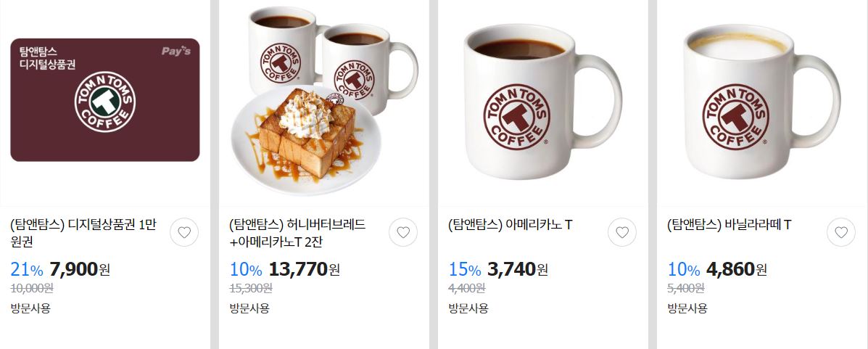Open the honey butter bread set image
Image resolution: width=868 pixels, height=349 pixels.
point(324,102)
